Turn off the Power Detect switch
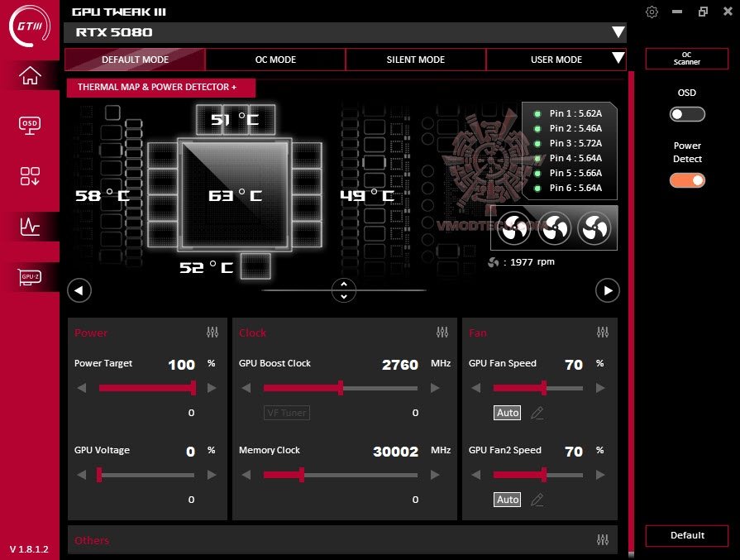Image resolution: width=740 pixels, height=560 pixels. 687,180
